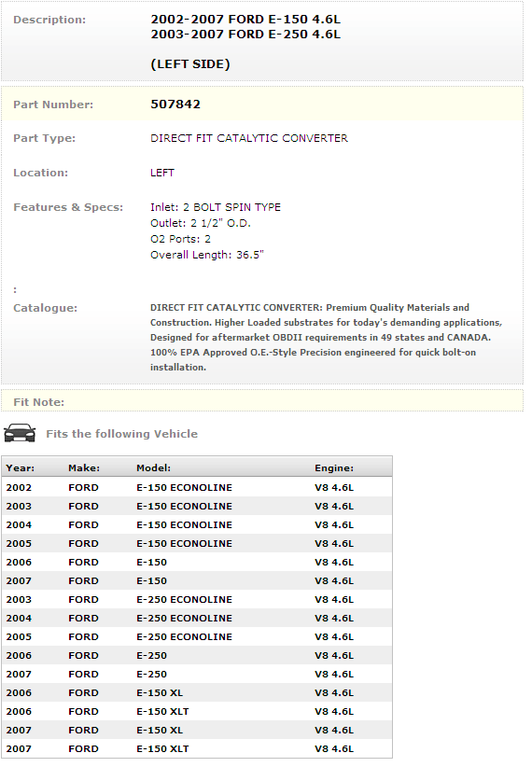Select the 2003 E-250 ECONOLINE row
Viewport: 532px width, 767px height.
click(x=197, y=599)
